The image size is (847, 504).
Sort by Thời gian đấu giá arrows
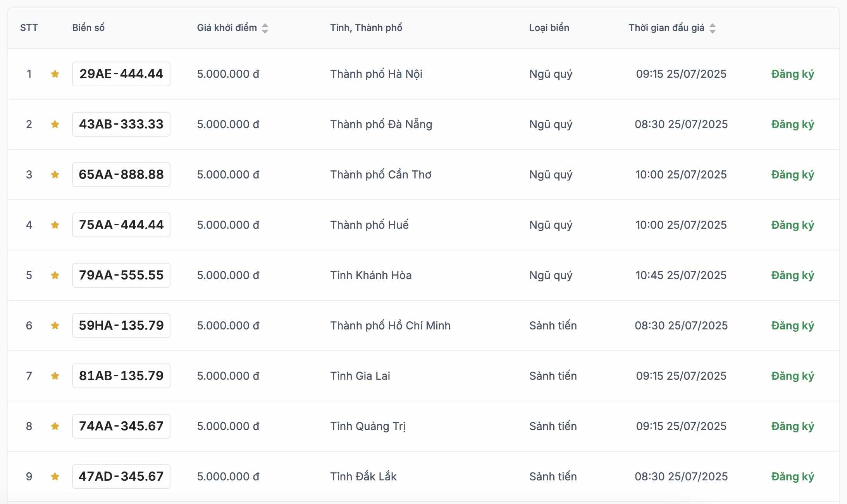[x=713, y=28]
